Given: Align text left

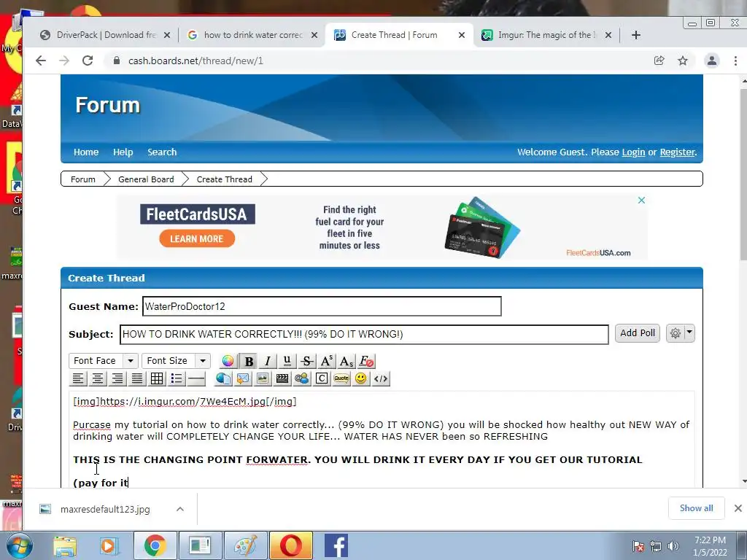Looking at the screenshot, I should tap(77, 378).
